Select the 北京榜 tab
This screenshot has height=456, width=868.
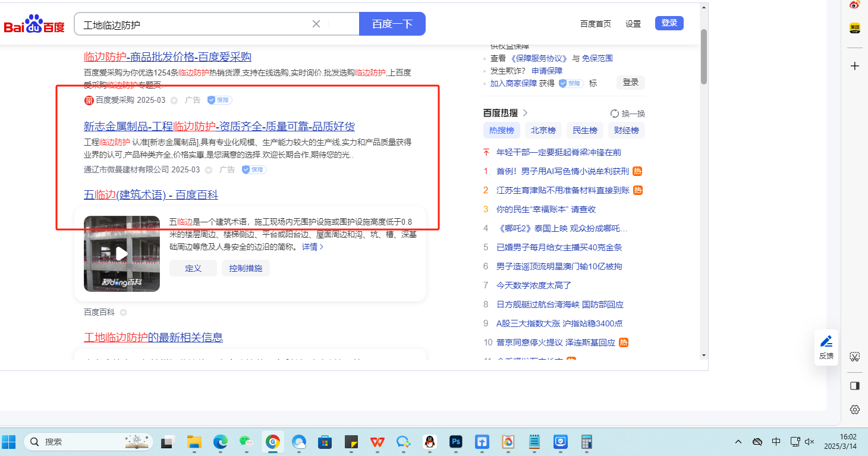(543, 131)
